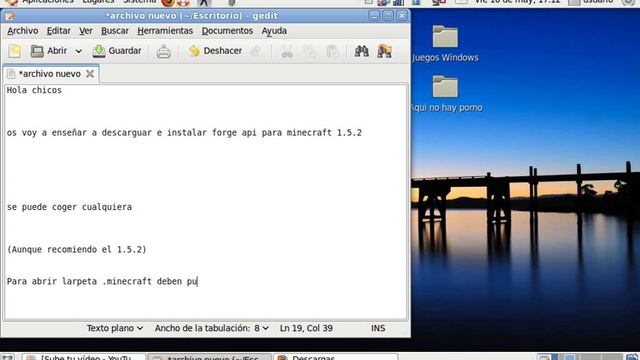
Task: Open search with the binoculars icon
Action: point(362,51)
